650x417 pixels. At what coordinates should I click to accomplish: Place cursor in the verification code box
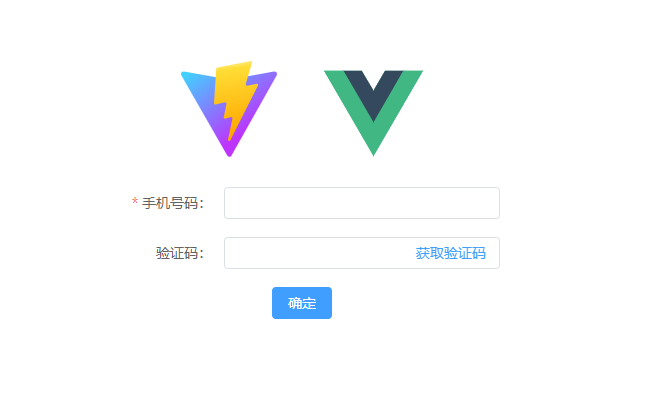319,253
